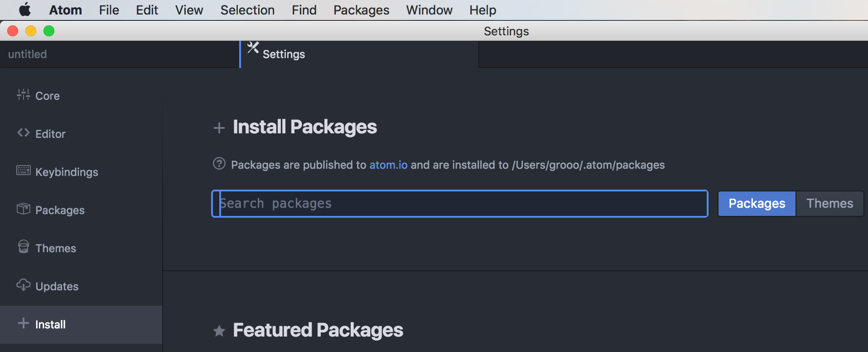
Task: Click the Settings tab tools icon
Action: 253,48
